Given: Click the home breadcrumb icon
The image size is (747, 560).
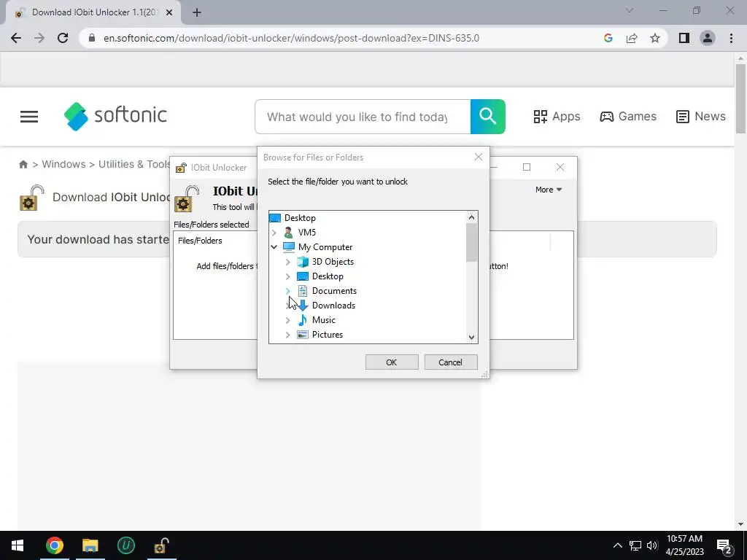Looking at the screenshot, I should (23, 164).
